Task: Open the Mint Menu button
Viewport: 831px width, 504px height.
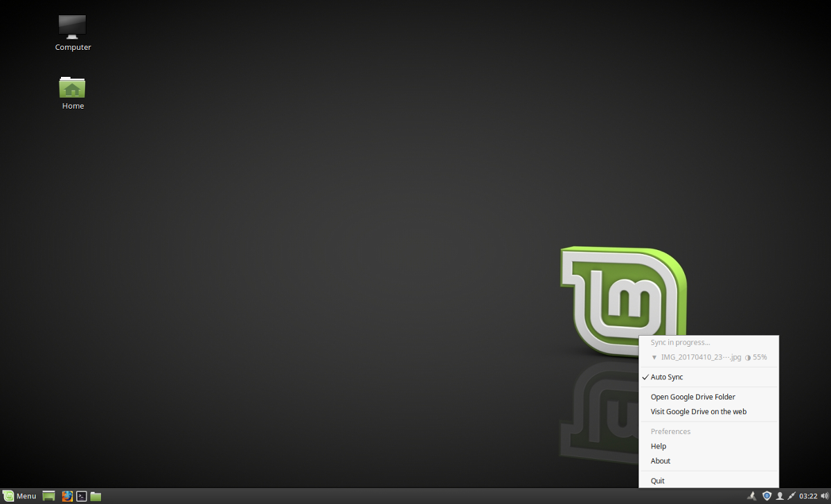Action: pos(19,496)
